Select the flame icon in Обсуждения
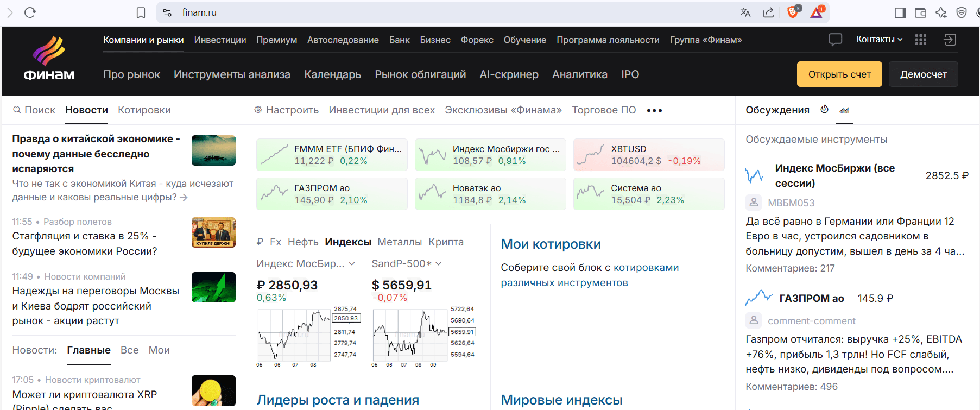This screenshot has height=410, width=980. pyautogui.click(x=824, y=109)
